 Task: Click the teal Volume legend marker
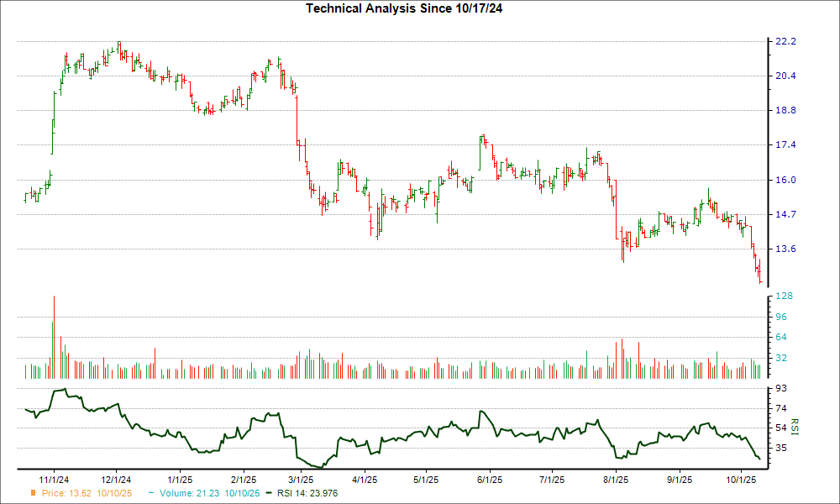point(151,493)
